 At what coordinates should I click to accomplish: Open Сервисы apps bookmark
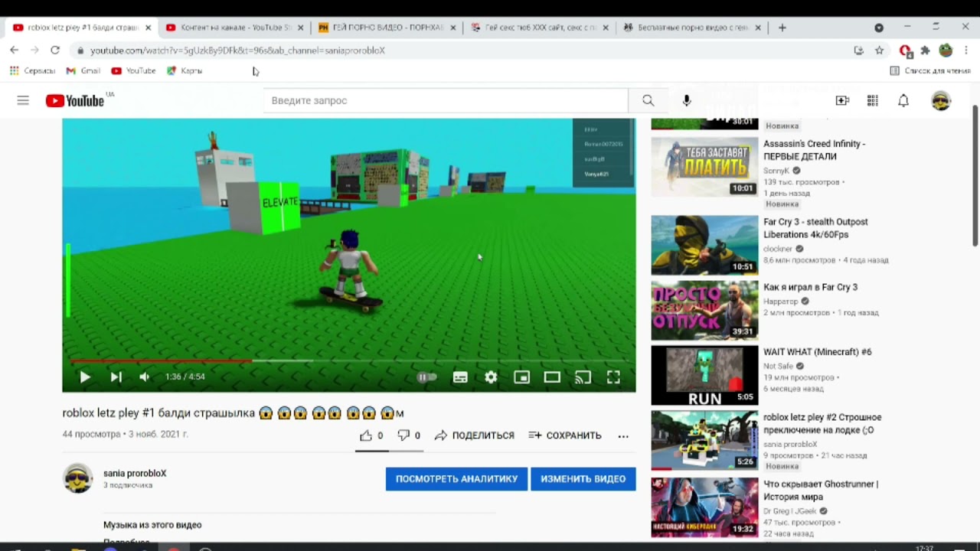tap(32, 70)
